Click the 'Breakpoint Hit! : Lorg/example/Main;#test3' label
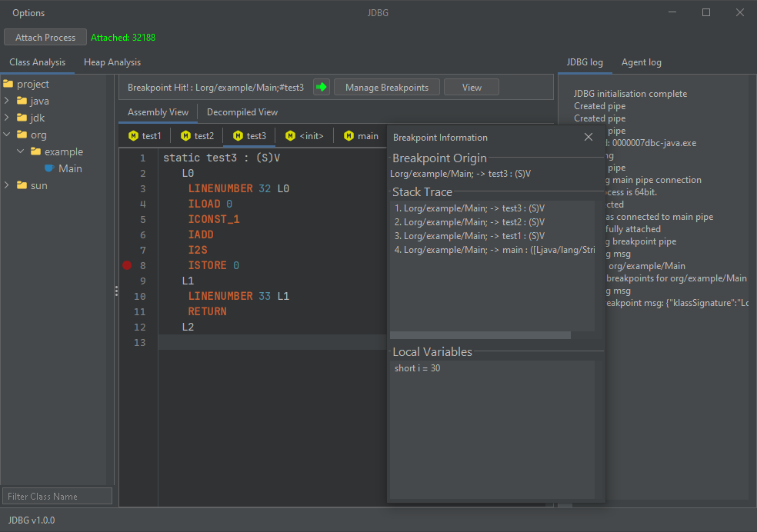This screenshot has width=757, height=532. [x=216, y=88]
